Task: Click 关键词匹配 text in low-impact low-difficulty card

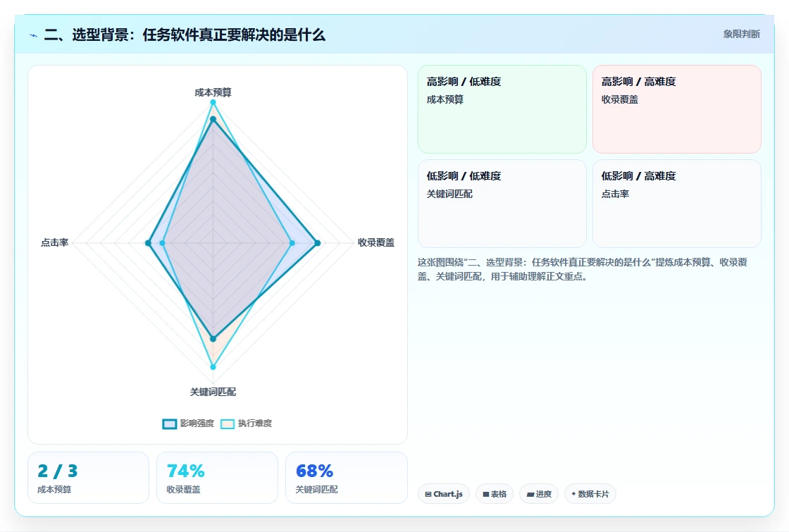Action: point(449,194)
